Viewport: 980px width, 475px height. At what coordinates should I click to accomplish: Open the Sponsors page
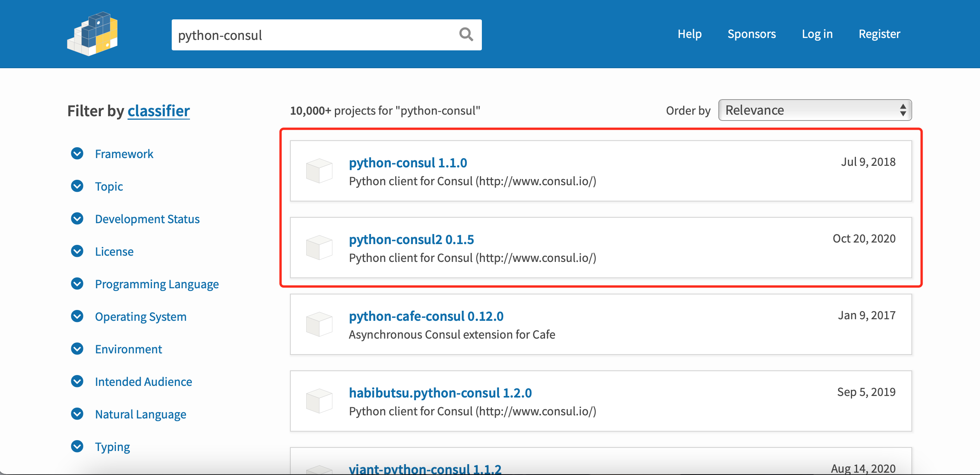(x=751, y=34)
